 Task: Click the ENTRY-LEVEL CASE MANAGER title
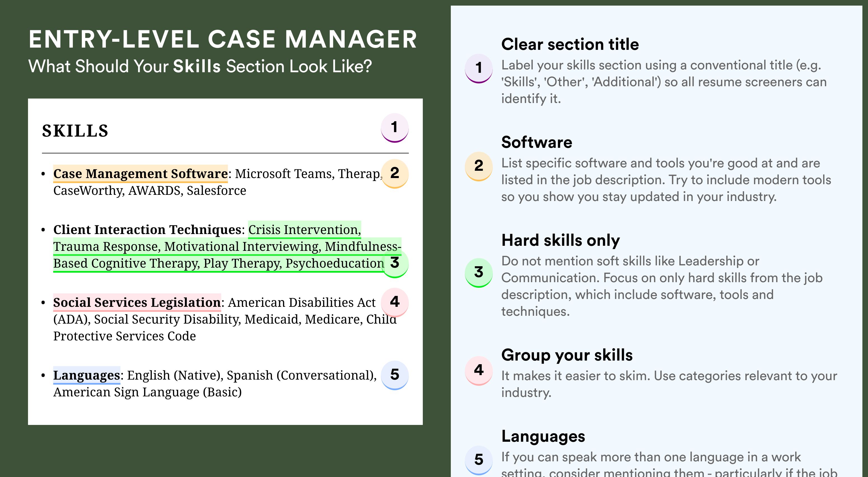[223, 39]
